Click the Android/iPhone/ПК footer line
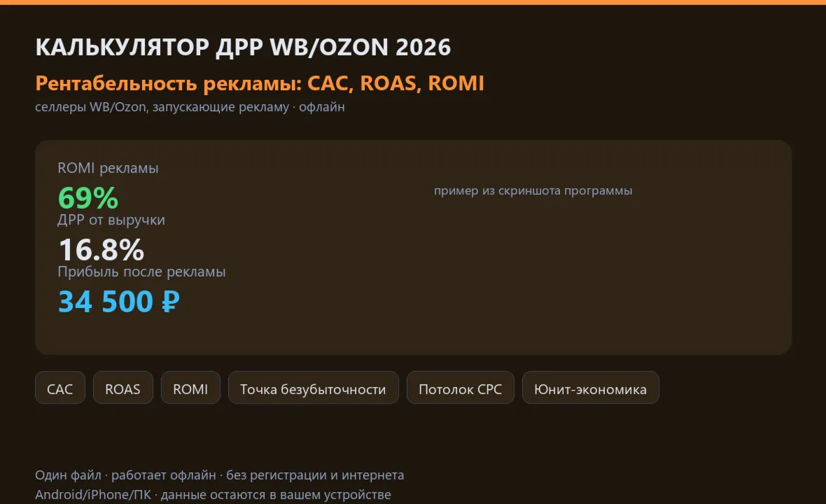This screenshot has height=504, width=826. [213, 494]
